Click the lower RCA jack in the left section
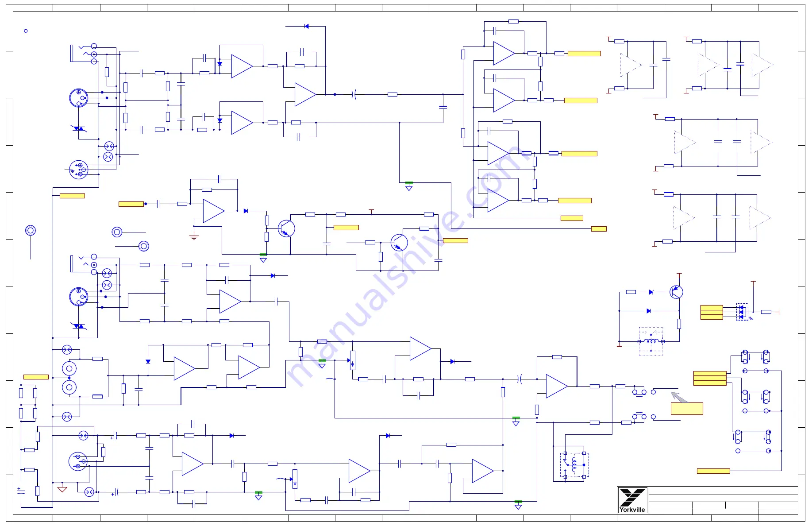812x526 pixels. pos(69,387)
